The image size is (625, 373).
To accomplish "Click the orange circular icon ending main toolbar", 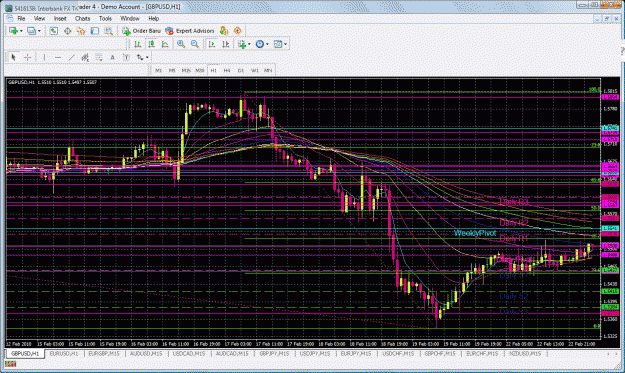I will (238, 31).
